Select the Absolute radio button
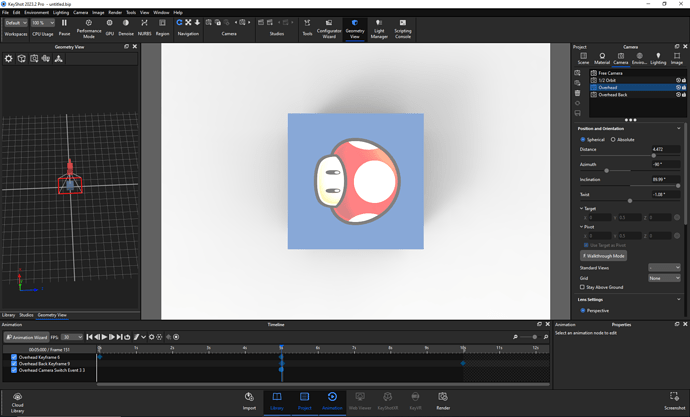The image size is (690, 417). [x=613, y=139]
